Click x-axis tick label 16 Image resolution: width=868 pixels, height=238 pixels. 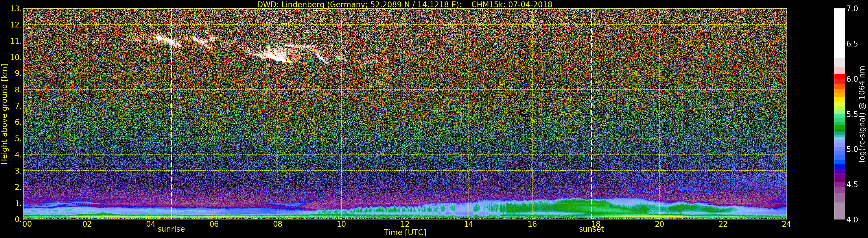pos(532,224)
